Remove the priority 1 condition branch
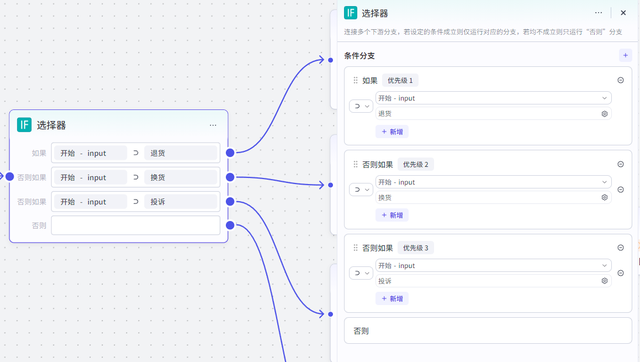Image resolution: width=640 pixels, height=362 pixels. pyautogui.click(x=620, y=80)
